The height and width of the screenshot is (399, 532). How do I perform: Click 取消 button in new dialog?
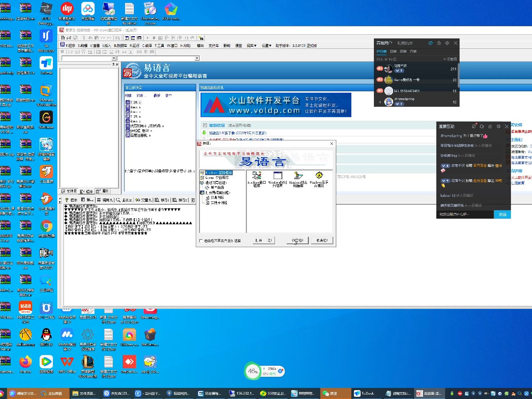322,240
